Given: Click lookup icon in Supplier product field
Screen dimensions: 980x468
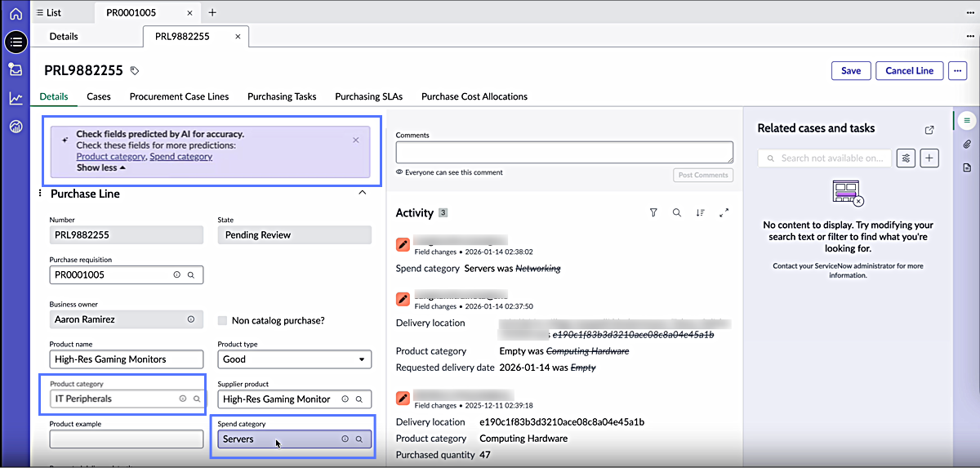Looking at the screenshot, I should point(359,399).
